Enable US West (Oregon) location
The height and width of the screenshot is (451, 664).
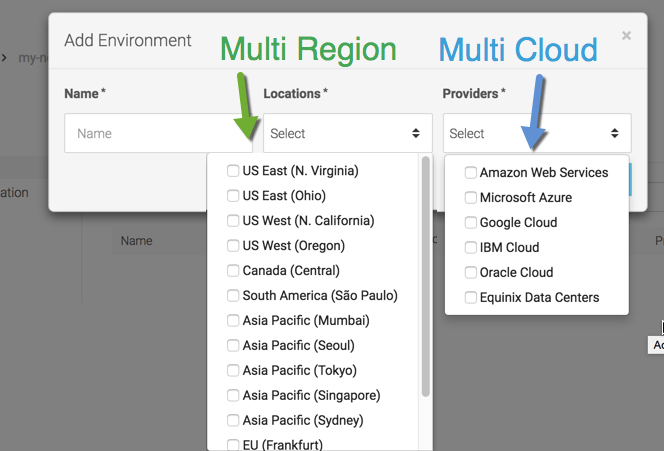pyautogui.click(x=233, y=246)
